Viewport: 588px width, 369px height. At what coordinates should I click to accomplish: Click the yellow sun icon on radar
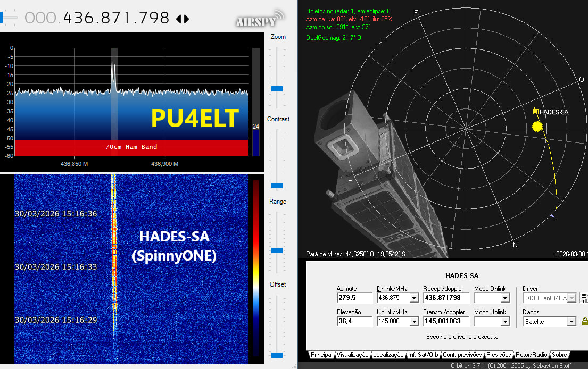point(537,127)
